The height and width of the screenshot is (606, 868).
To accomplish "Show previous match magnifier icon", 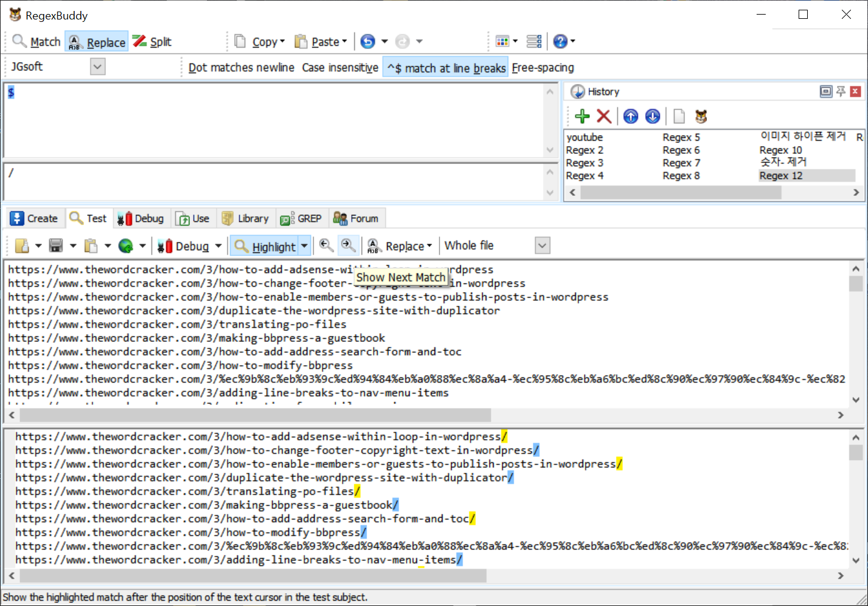I will 326,245.
